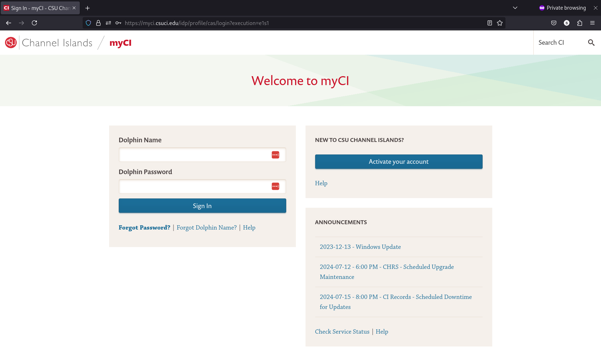The height and width of the screenshot is (364, 601).
Task: Bookmark this page with the star icon
Action: 500,23
